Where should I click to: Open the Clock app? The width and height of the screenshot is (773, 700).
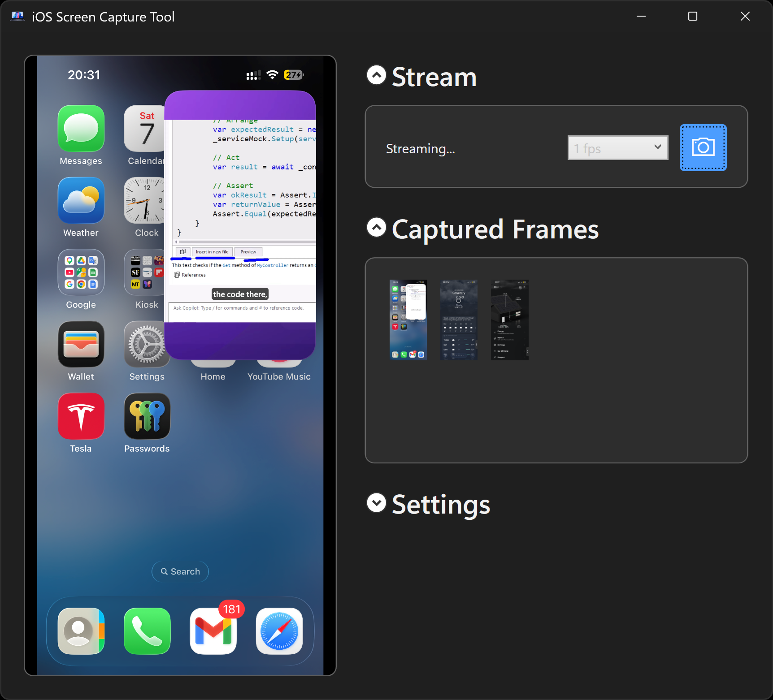(x=146, y=201)
